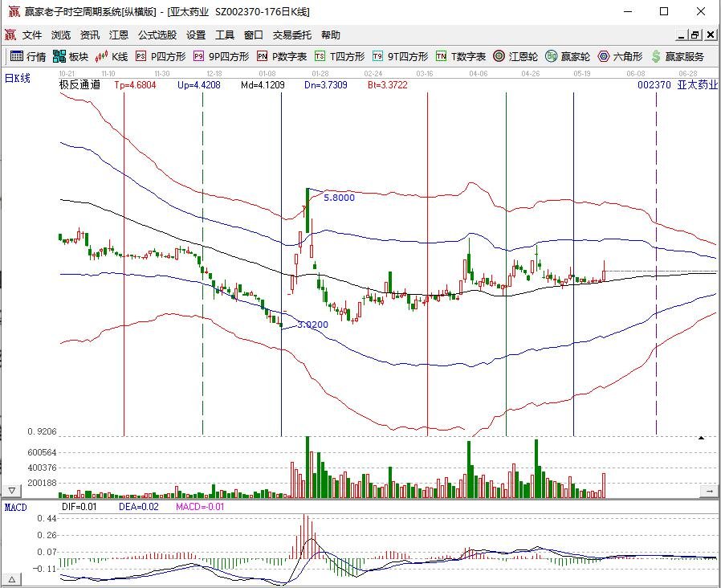
Task: Collapse the volume panel with down triangle
Action: click(x=12, y=491)
